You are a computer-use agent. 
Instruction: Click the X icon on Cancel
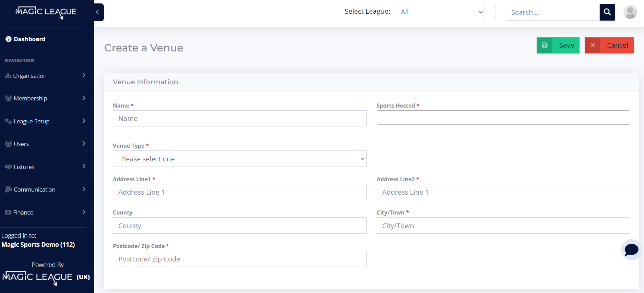click(593, 45)
